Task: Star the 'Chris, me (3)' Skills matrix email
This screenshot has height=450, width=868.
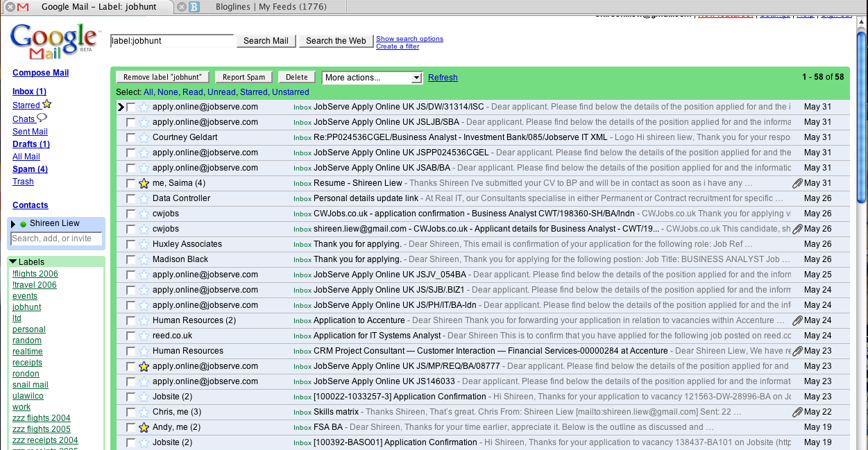Action: pos(144,412)
